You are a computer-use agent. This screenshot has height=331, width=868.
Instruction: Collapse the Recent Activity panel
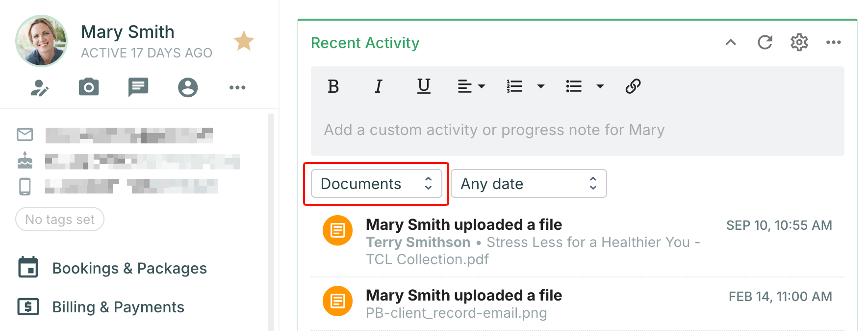click(731, 43)
